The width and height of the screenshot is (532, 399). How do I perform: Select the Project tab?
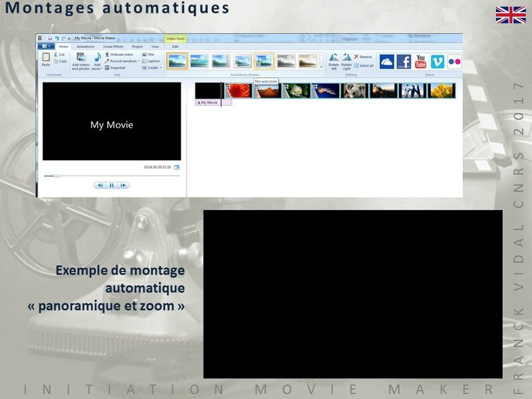tap(138, 47)
